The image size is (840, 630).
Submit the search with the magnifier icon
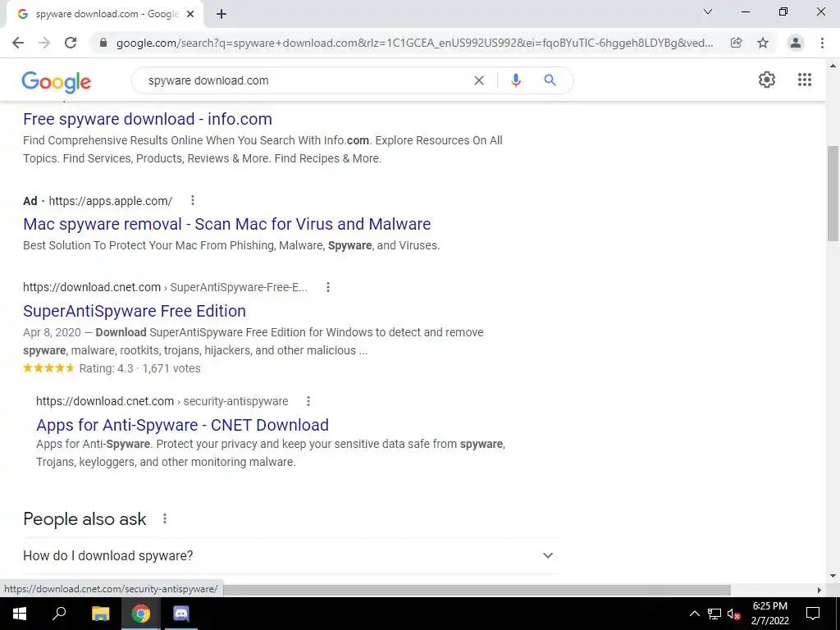tap(550, 80)
